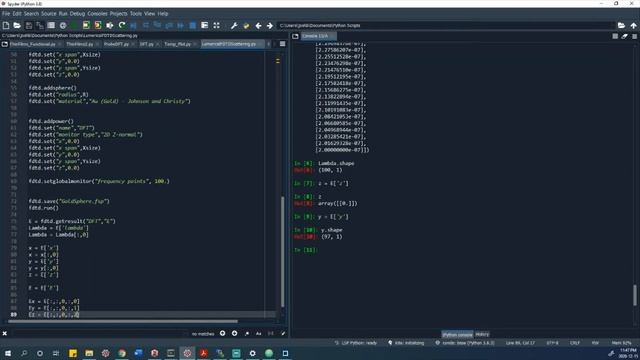Screen dimensions: 640x360
Task: Click the Kite status bar entry
Action: (x=406, y=343)
